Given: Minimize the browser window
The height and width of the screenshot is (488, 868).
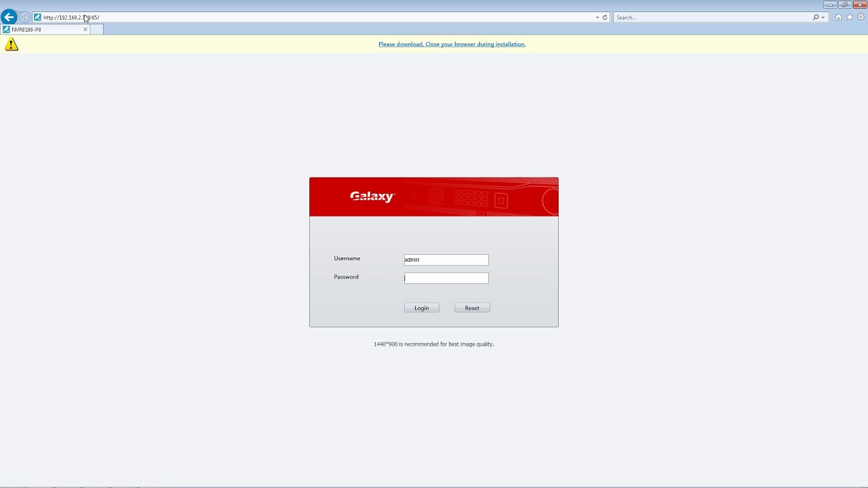Looking at the screenshot, I should coord(830,5).
